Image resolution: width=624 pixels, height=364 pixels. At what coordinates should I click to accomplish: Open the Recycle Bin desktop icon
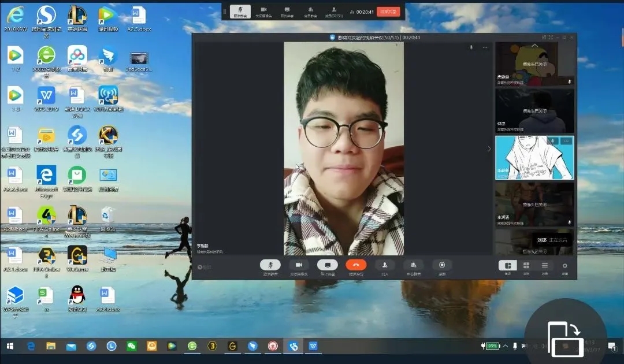click(x=108, y=219)
